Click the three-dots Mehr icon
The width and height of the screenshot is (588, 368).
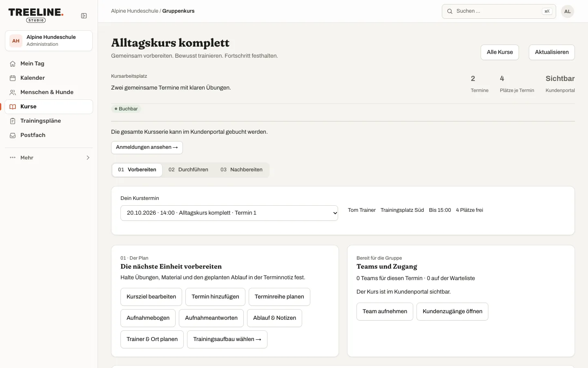(13, 158)
